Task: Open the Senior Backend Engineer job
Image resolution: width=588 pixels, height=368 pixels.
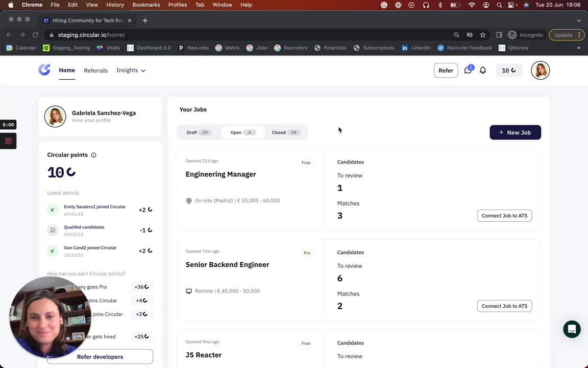Action: [x=227, y=264]
